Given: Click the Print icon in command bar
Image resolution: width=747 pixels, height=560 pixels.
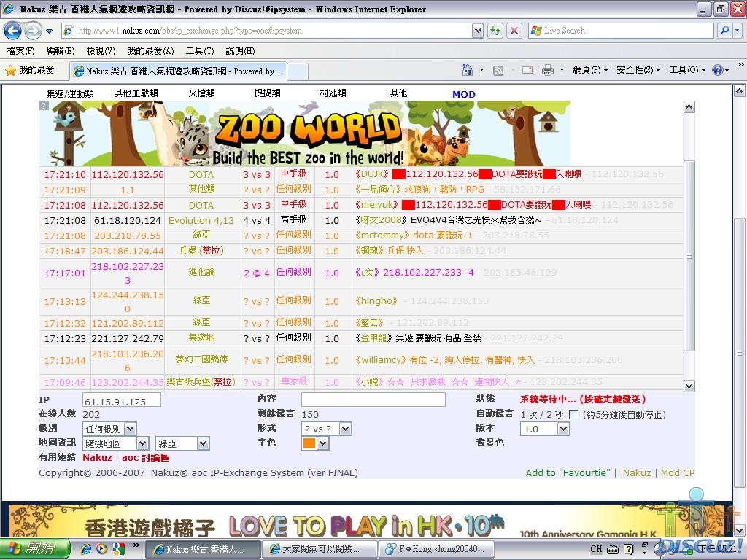Looking at the screenshot, I should (x=548, y=70).
